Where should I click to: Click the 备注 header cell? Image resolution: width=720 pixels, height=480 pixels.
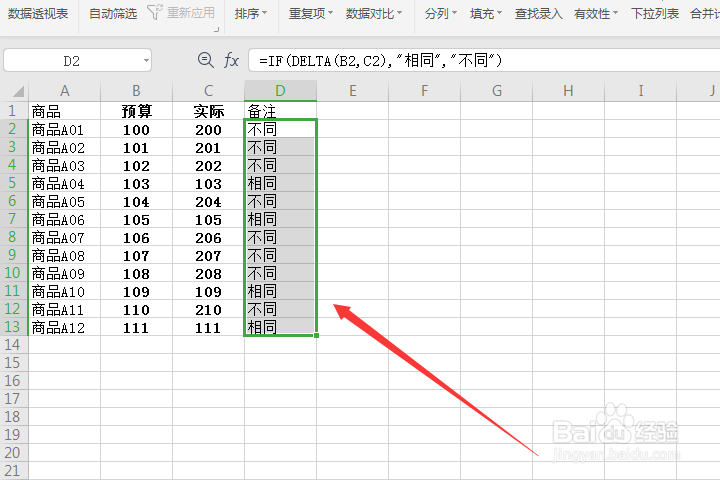pyautogui.click(x=280, y=111)
